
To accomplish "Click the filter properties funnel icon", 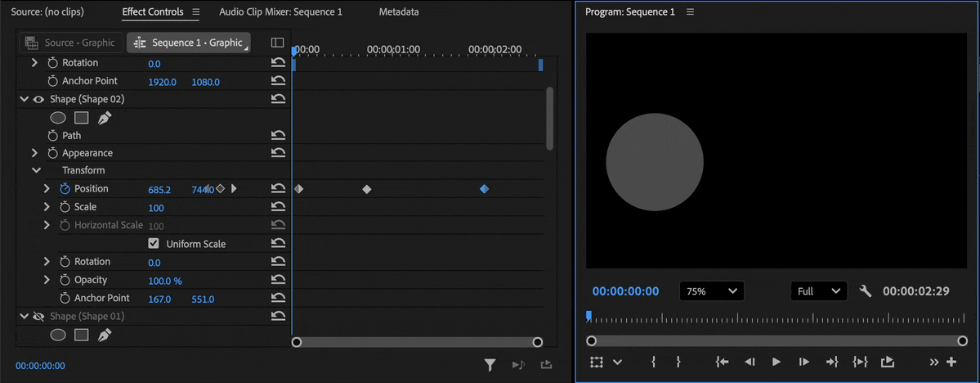I will click(490, 365).
